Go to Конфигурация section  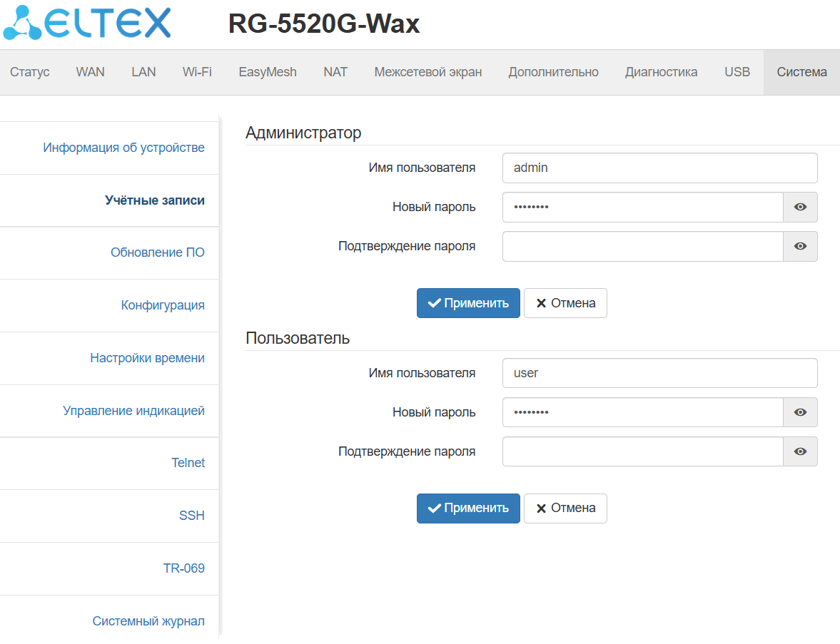(163, 305)
